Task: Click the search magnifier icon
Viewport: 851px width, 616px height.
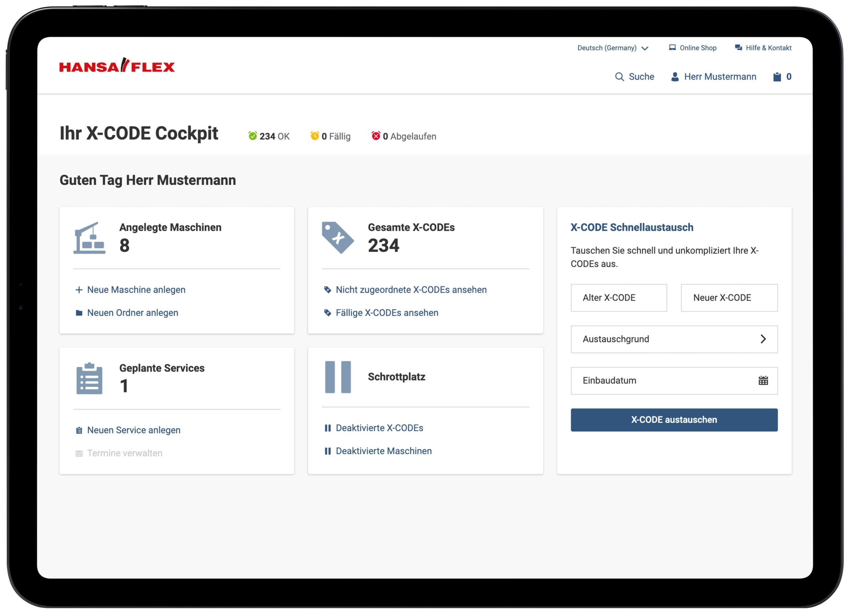Action: [619, 77]
